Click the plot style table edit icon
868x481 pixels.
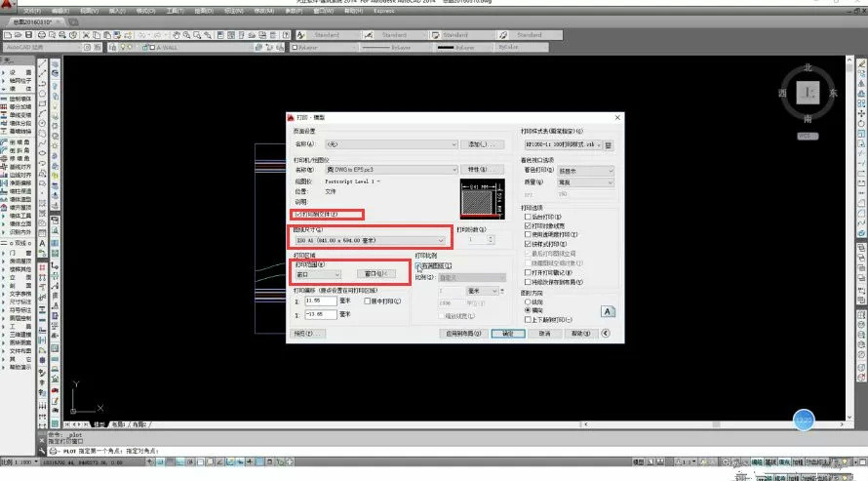tap(609, 144)
